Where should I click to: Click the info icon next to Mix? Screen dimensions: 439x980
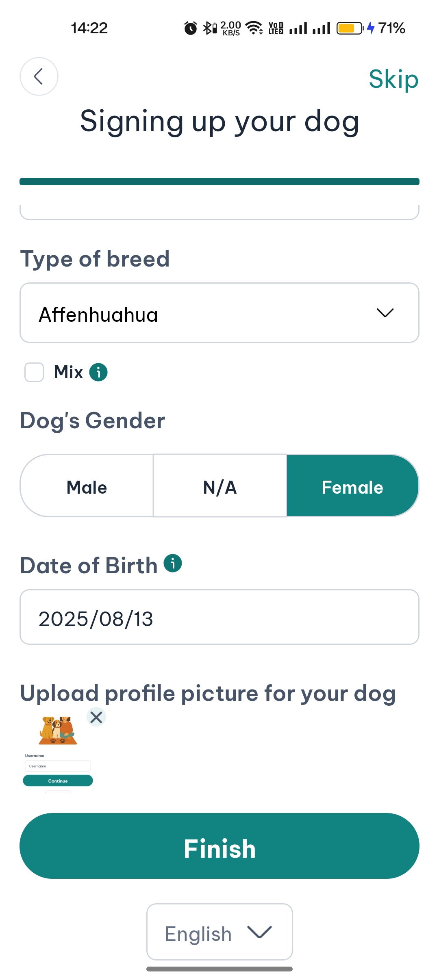point(98,372)
